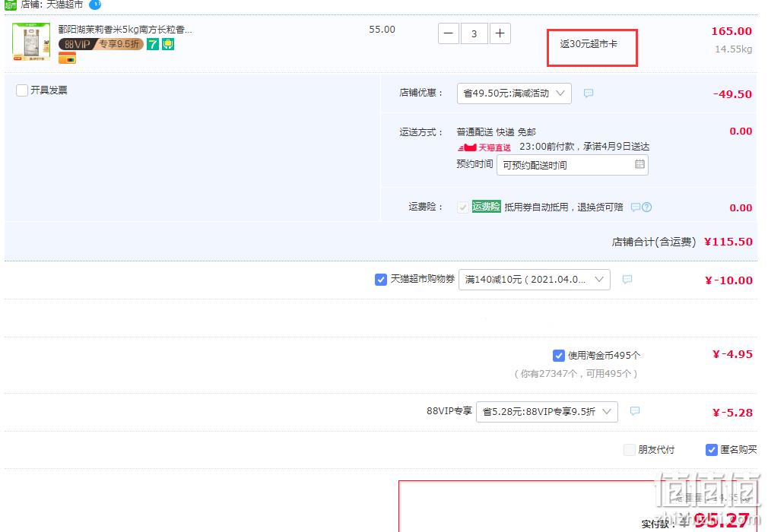
Task: Click the 88VIP专享 label
Action: (449, 411)
